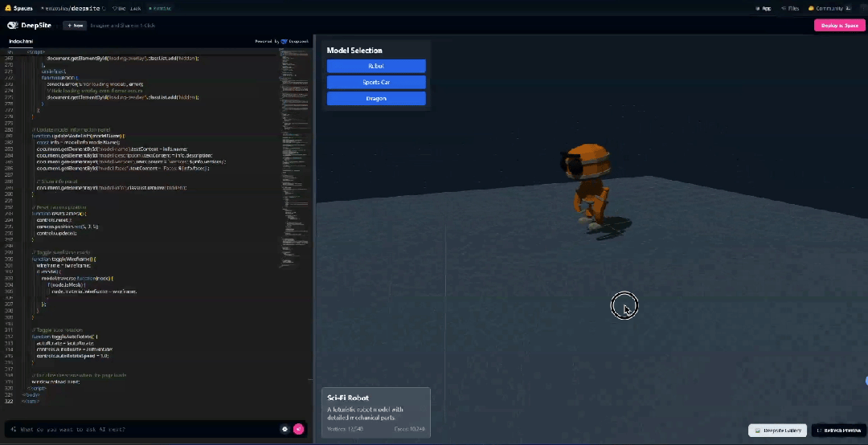Click the Hugging Face Spaces logo

point(18,8)
